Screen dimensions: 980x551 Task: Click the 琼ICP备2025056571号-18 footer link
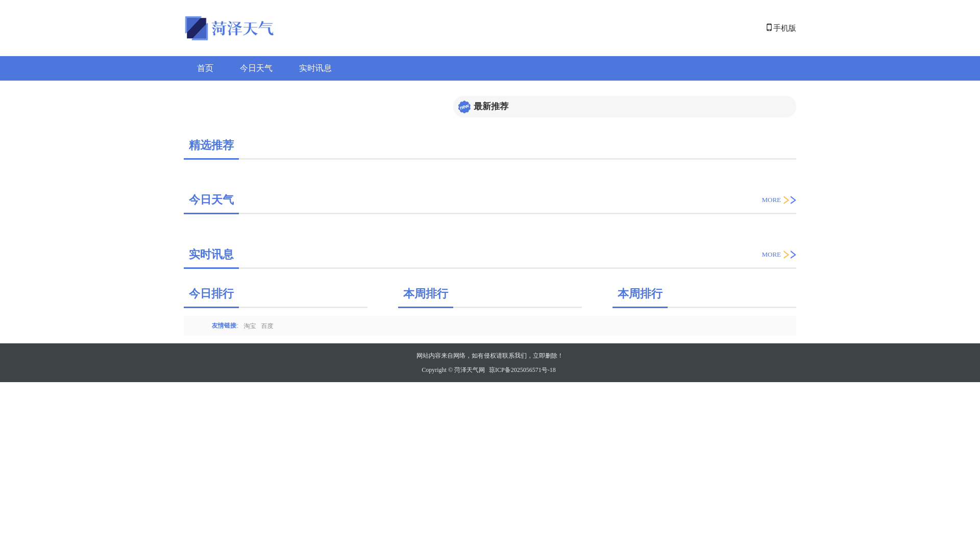pyautogui.click(x=522, y=370)
